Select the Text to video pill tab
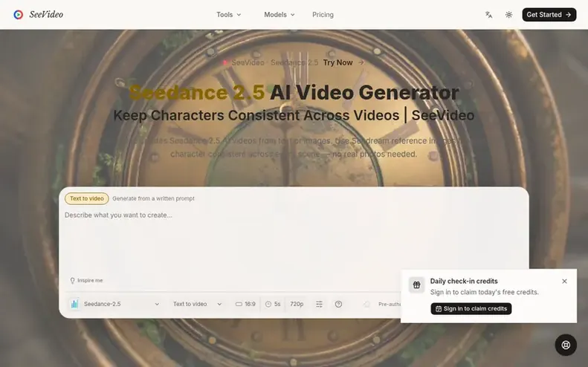The image size is (588, 367). 87,198
